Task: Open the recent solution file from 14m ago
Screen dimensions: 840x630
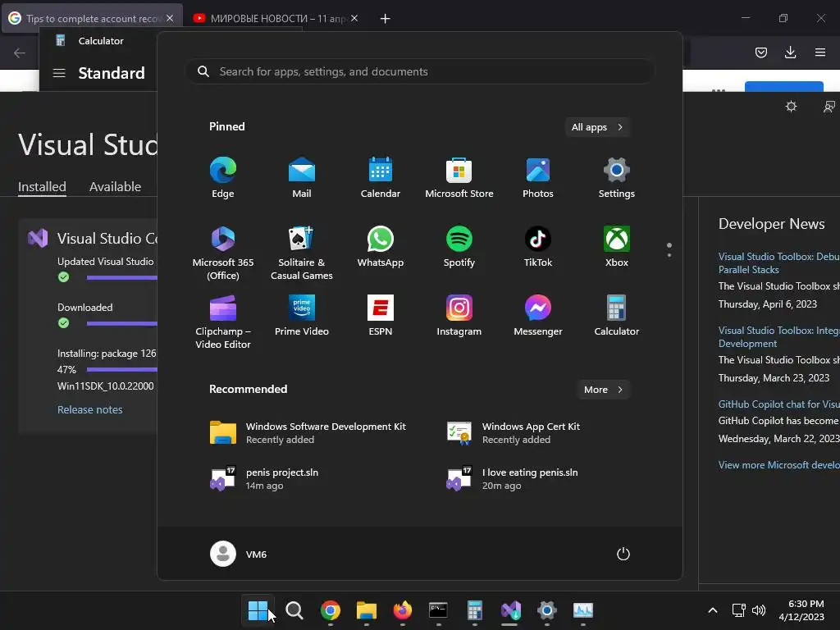Action: [264, 479]
